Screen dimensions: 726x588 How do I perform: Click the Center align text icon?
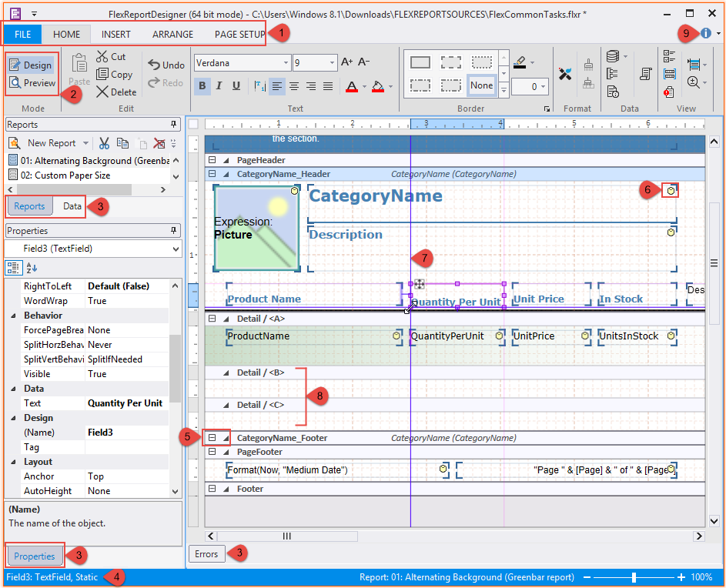295,85
